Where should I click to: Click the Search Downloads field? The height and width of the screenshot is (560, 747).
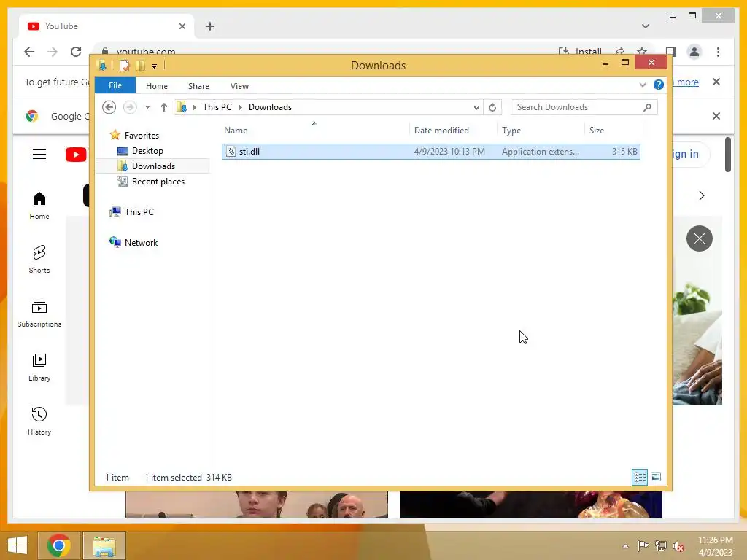click(x=584, y=107)
